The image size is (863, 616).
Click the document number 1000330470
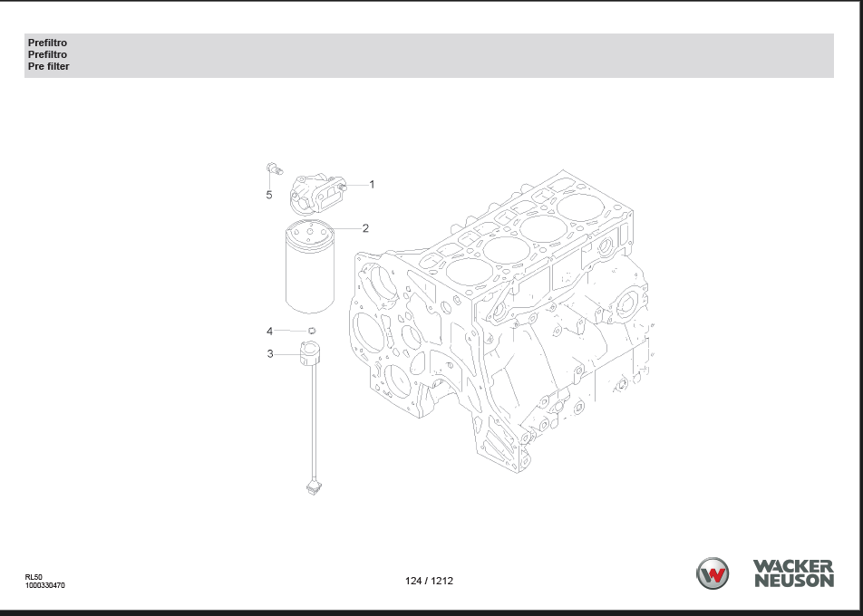[x=44, y=585]
